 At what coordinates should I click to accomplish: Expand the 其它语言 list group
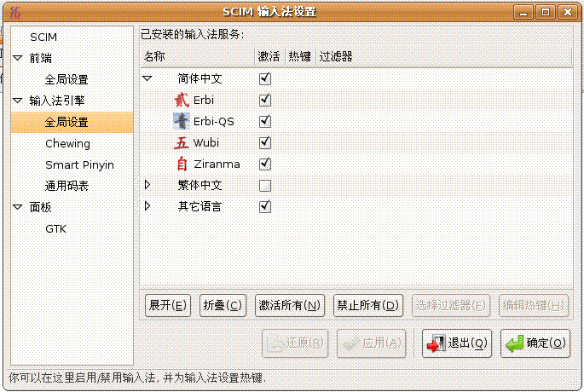(147, 206)
